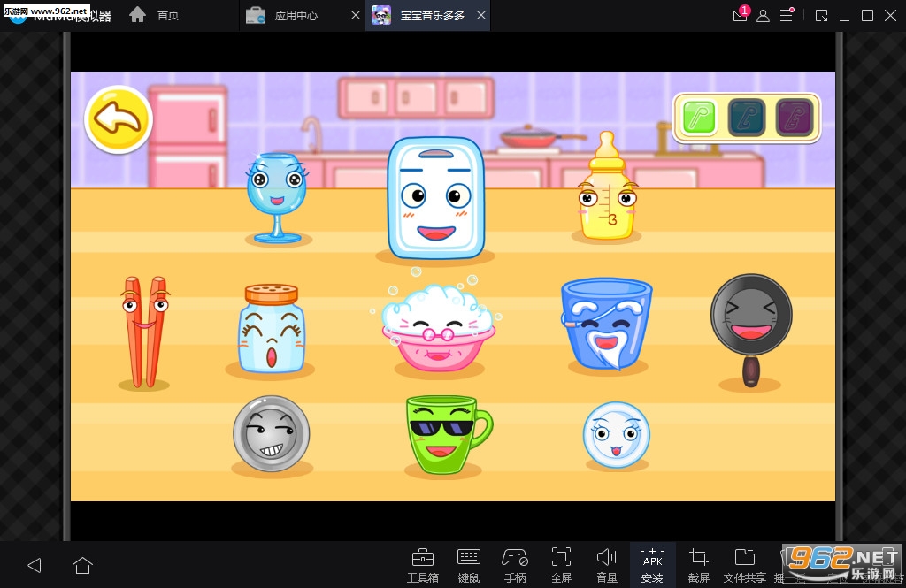Select the purple music mode button
The image size is (906, 588).
tap(794, 118)
